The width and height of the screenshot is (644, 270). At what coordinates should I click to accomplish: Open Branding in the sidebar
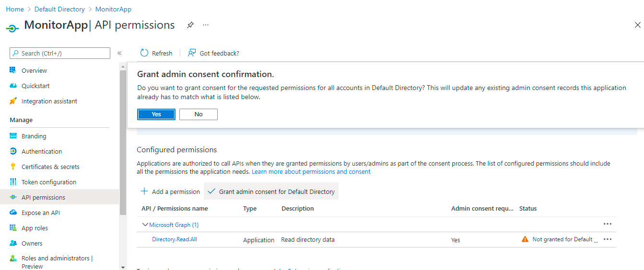click(x=34, y=136)
